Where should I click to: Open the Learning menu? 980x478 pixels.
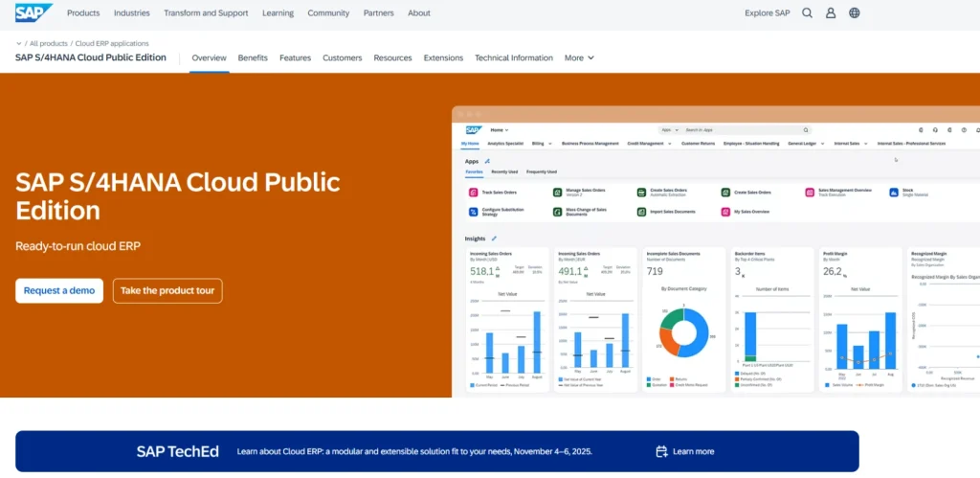(x=278, y=12)
